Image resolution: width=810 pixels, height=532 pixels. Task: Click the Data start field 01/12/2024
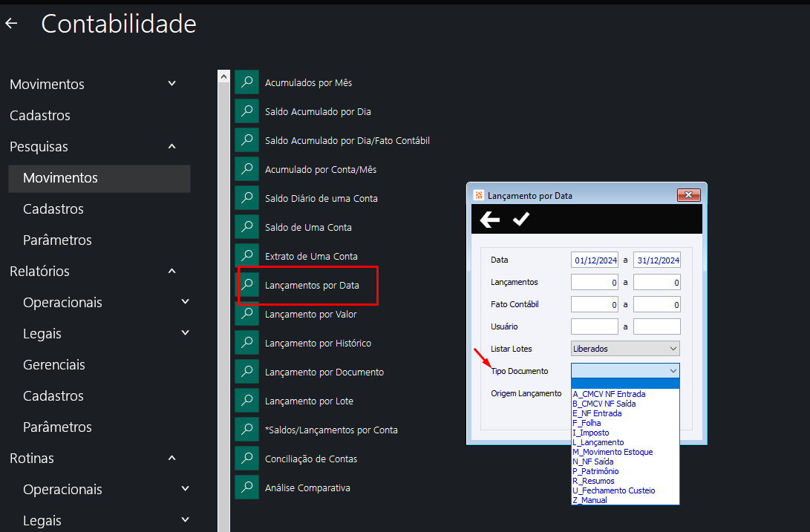595,260
